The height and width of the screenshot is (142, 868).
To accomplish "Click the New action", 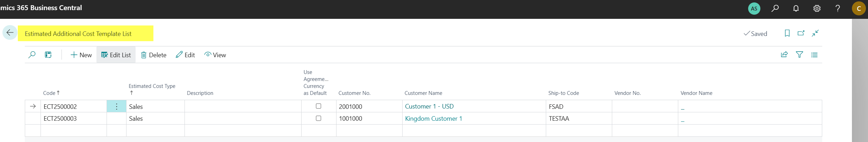I will [81, 55].
